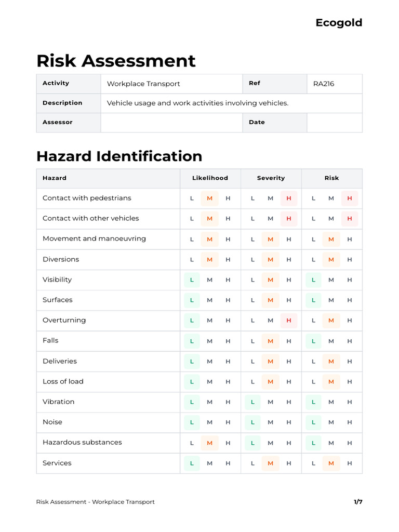Click the empty Assessor field
Image resolution: width=399 pixels, height=532 pixels.
pos(171,123)
